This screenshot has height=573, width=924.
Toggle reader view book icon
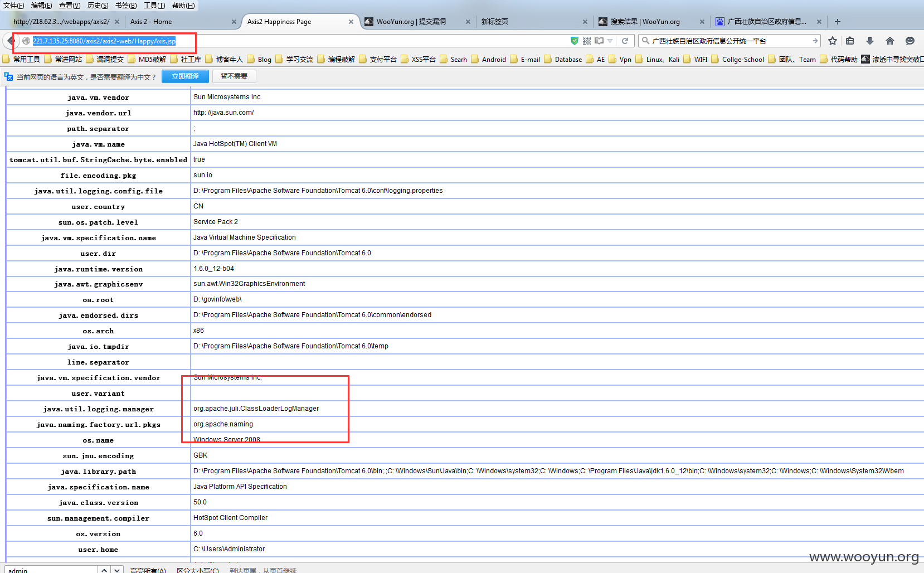click(x=599, y=41)
